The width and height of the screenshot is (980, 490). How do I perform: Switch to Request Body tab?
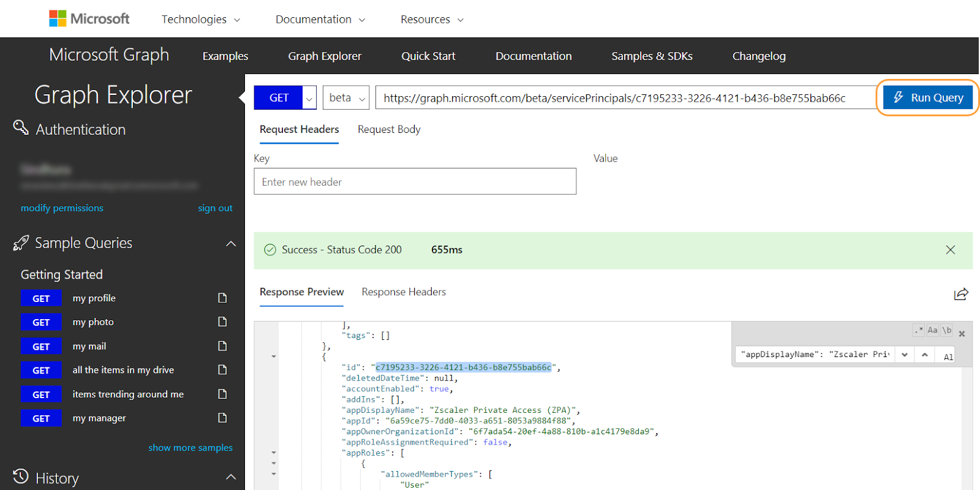[x=389, y=129]
